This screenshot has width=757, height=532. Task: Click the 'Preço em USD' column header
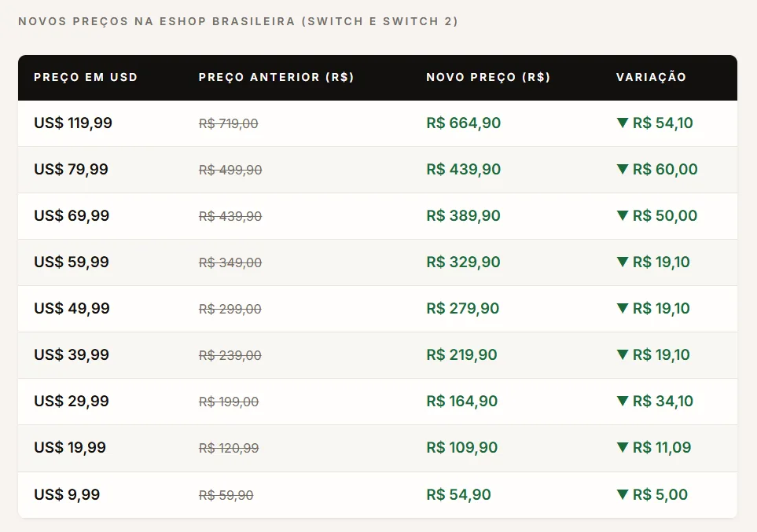86,77
